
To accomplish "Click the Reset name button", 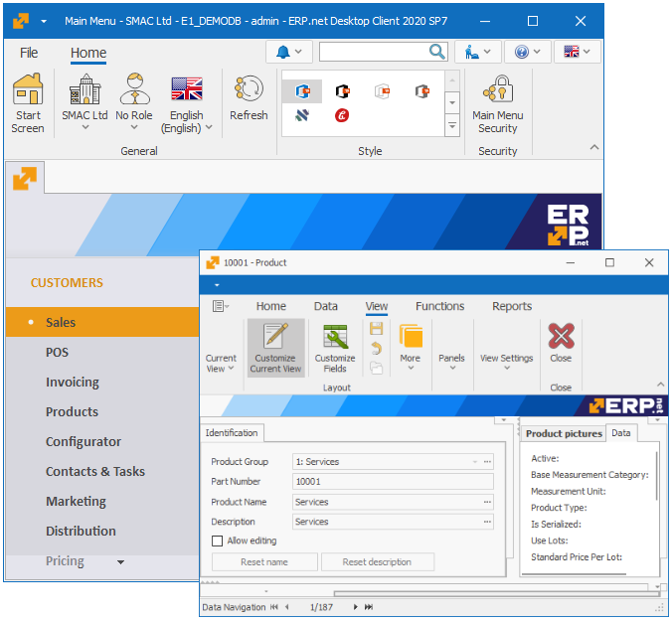I will coord(264,562).
